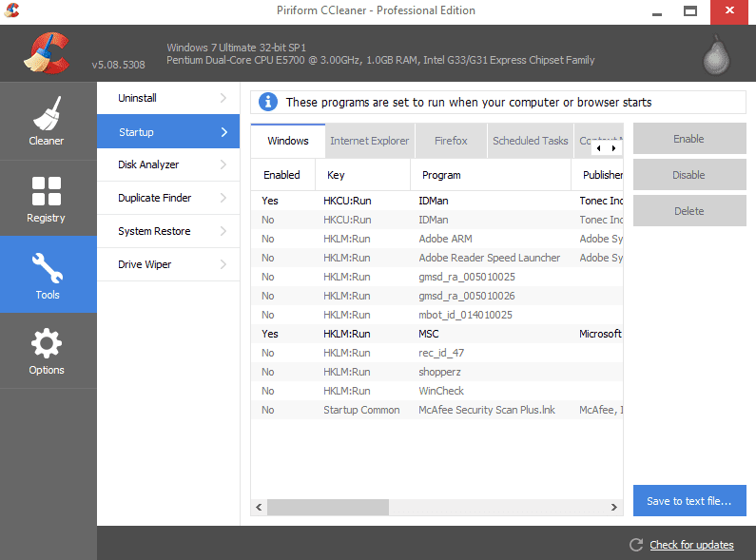Click Save to text file button
Image resolution: width=756 pixels, height=560 pixels.
(x=689, y=501)
